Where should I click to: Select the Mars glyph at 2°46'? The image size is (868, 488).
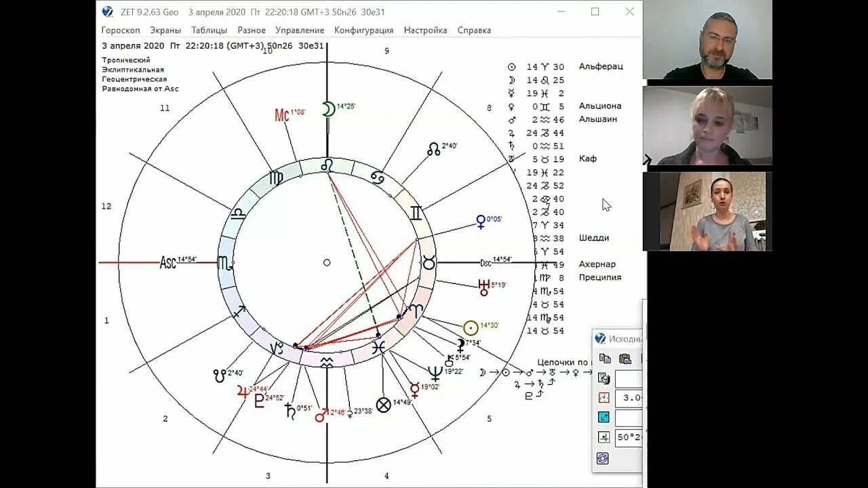pos(321,415)
